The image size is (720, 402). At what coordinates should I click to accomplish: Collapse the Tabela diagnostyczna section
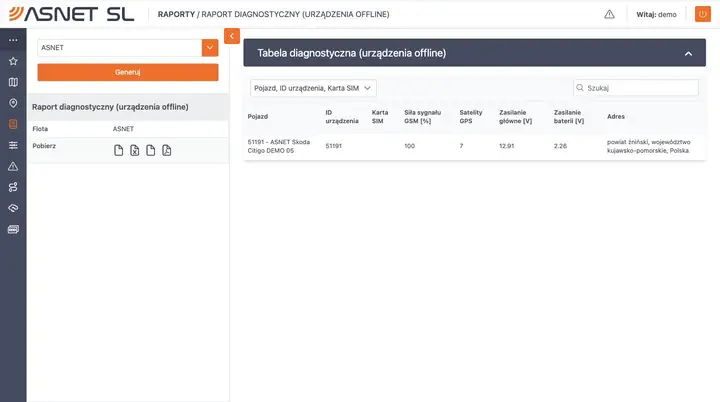tap(688, 54)
